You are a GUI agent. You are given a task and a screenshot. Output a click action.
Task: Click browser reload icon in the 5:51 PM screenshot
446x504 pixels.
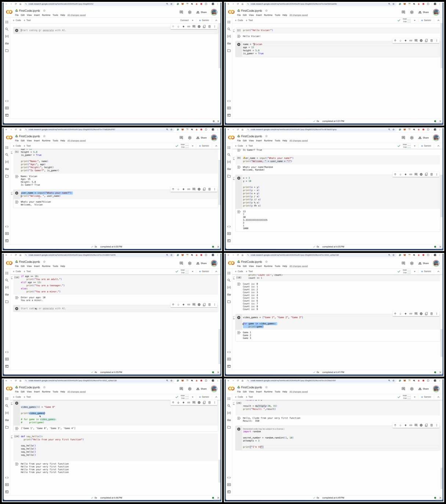coord(237,4)
